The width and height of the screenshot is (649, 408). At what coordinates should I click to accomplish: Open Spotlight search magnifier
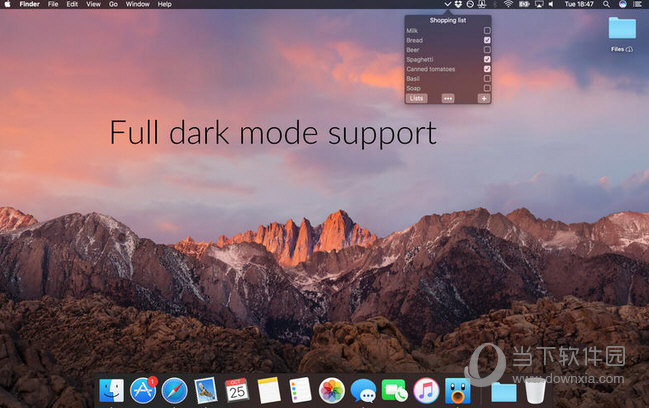pyautogui.click(x=606, y=4)
